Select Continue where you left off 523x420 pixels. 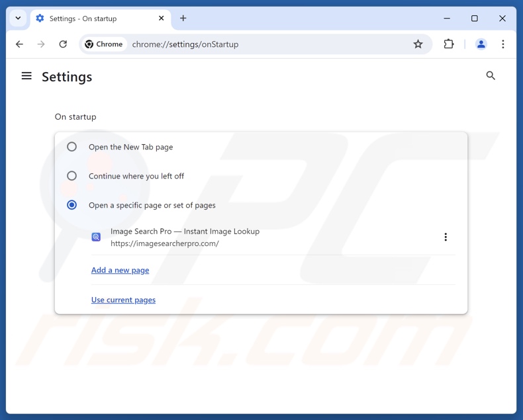pos(72,176)
